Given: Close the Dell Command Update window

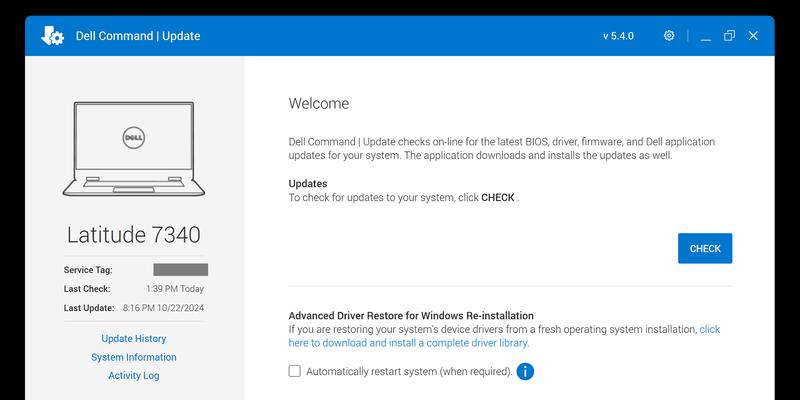Looking at the screenshot, I should click(x=753, y=36).
